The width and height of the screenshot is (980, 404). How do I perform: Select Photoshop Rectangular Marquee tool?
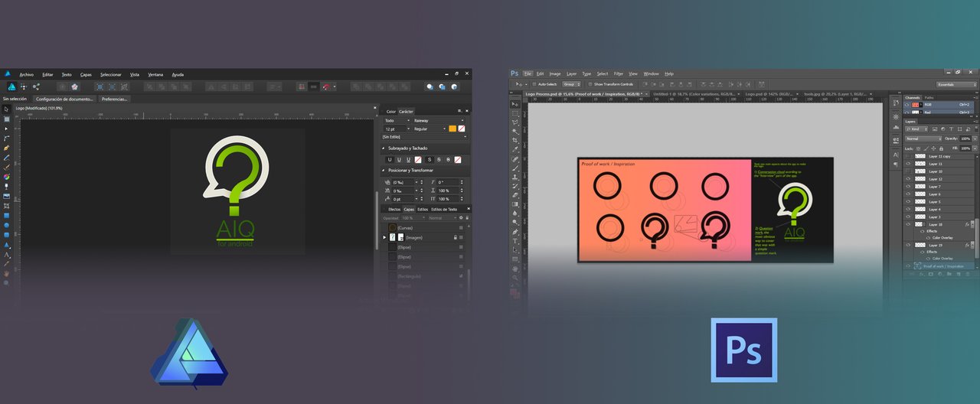pyautogui.click(x=514, y=113)
